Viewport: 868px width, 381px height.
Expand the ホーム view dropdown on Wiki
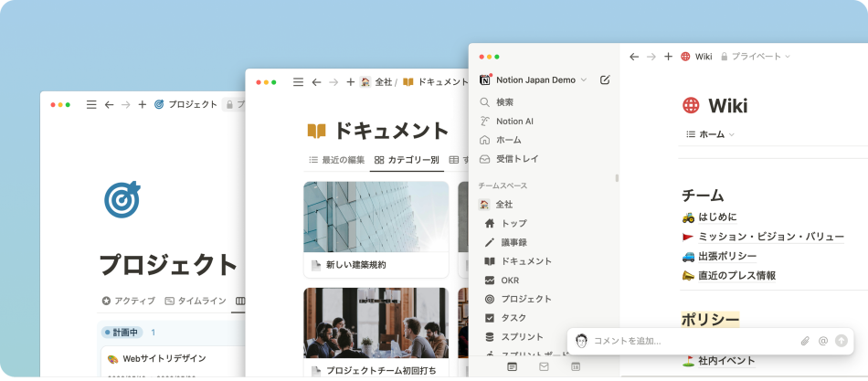tap(710, 134)
